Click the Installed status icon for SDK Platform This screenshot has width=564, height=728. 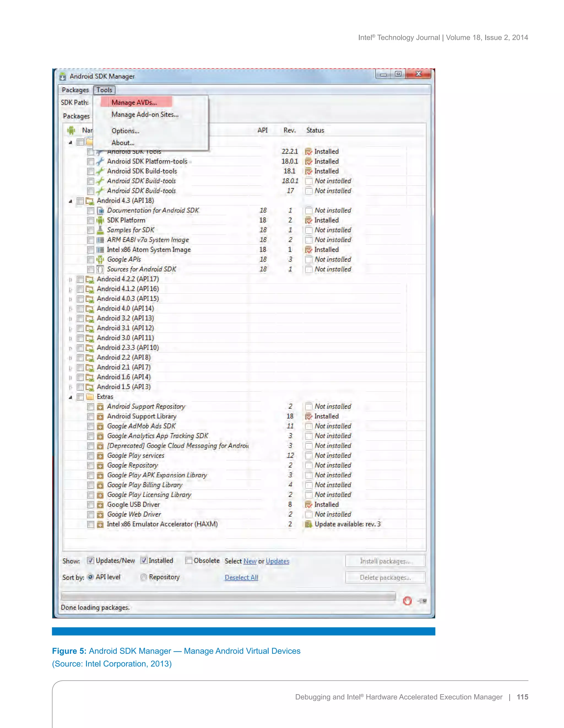click(x=309, y=220)
